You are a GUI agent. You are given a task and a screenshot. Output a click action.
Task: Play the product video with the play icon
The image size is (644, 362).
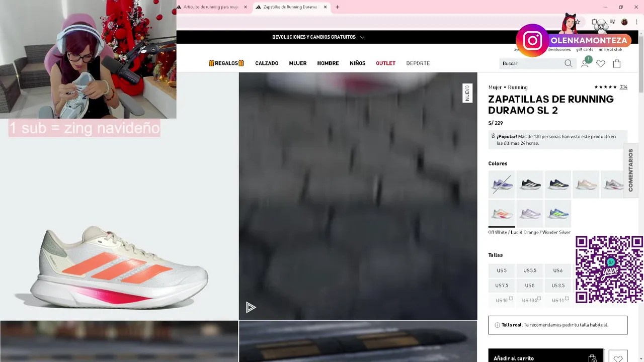click(251, 307)
